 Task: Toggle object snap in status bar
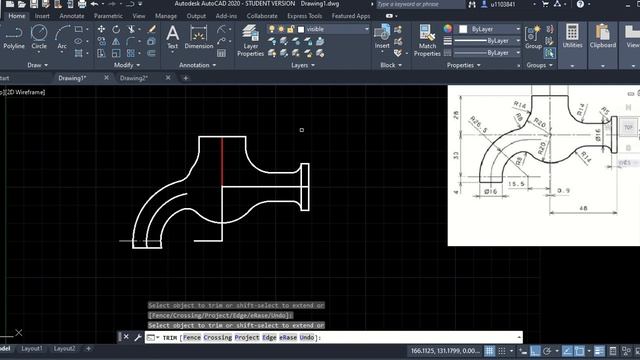[x=579, y=351]
